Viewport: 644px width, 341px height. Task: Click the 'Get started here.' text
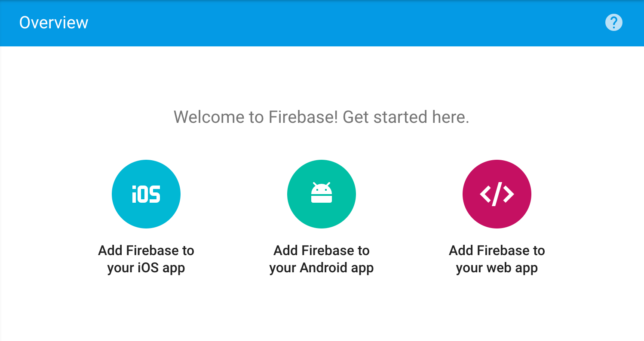pos(406,117)
